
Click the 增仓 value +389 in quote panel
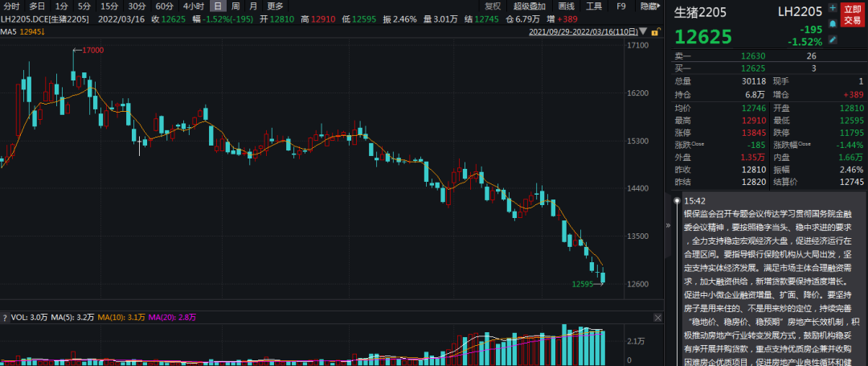[854, 94]
